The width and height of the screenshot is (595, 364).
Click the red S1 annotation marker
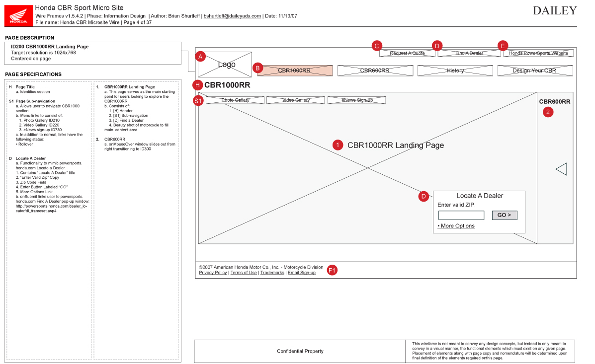198,101
